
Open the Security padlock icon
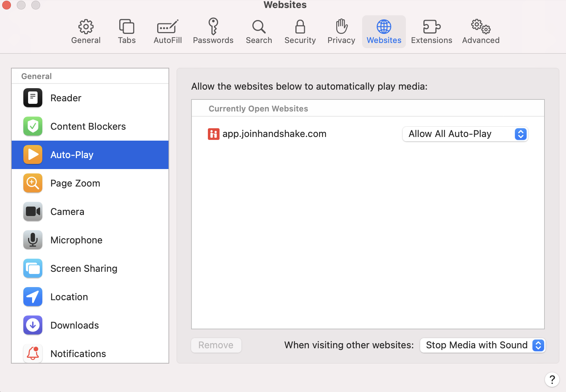(x=300, y=27)
